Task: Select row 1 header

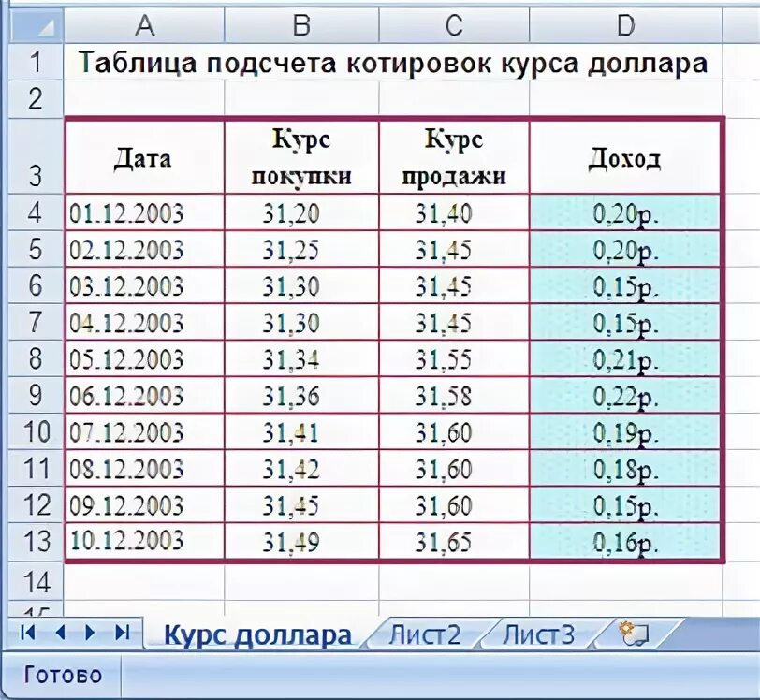Action: (x=36, y=62)
